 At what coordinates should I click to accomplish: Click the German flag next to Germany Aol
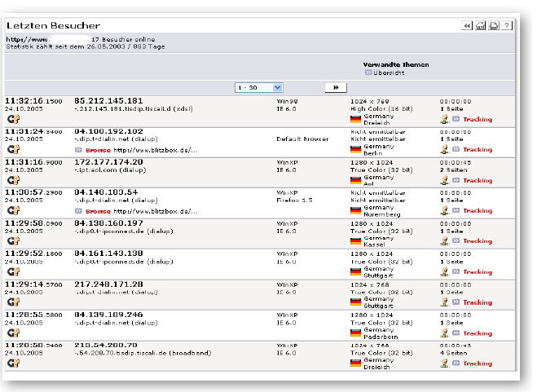click(x=355, y=180)
